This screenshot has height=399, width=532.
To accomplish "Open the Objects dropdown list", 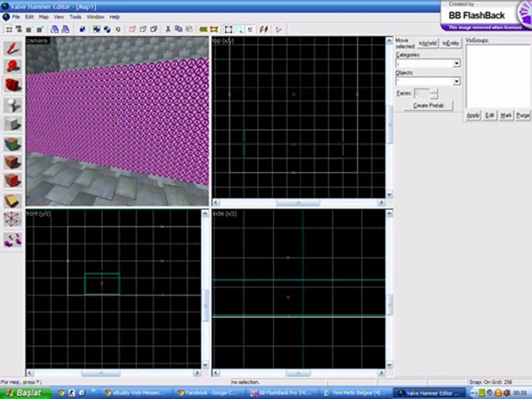I will (456, 81).
